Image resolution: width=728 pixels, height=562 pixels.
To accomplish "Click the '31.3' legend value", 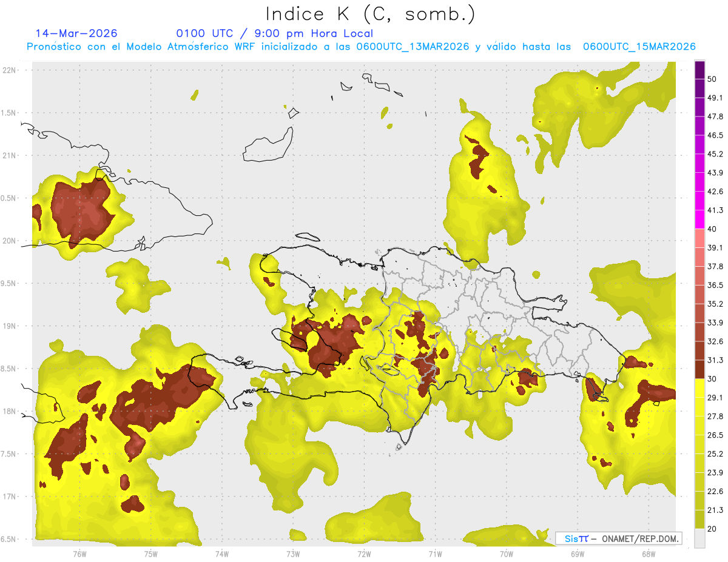I will click(715, 360).
